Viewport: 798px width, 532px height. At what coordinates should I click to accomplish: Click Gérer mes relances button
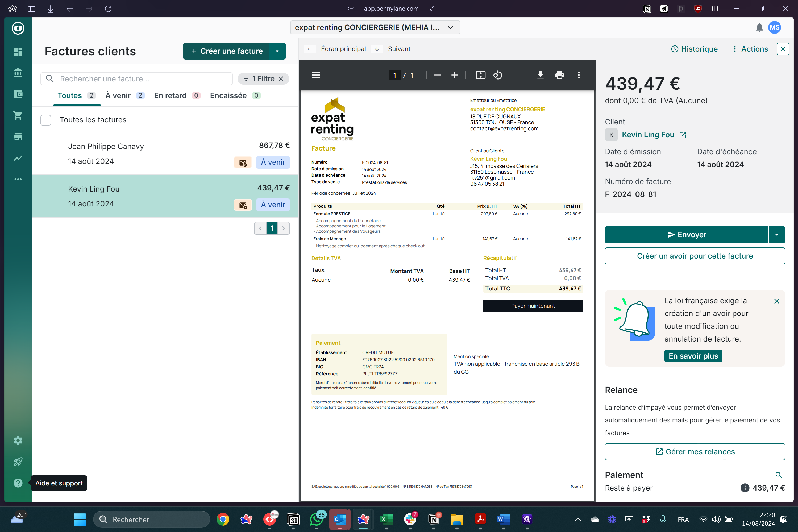pos(695,452)
